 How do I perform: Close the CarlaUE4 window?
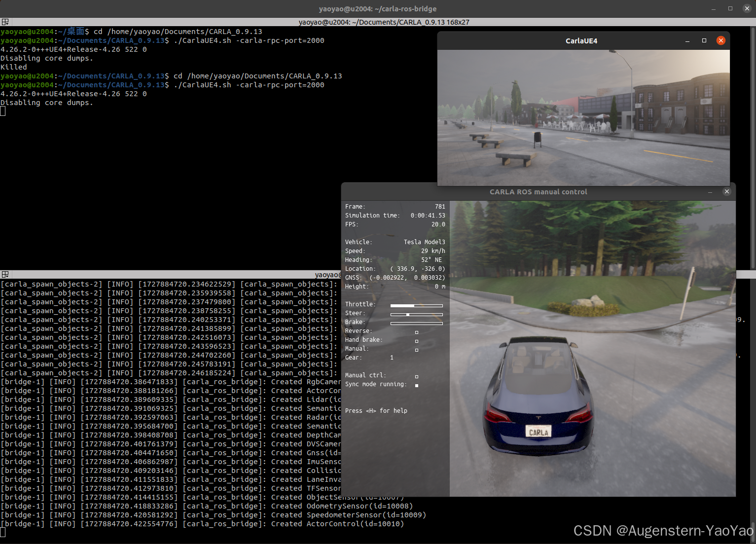721,40
